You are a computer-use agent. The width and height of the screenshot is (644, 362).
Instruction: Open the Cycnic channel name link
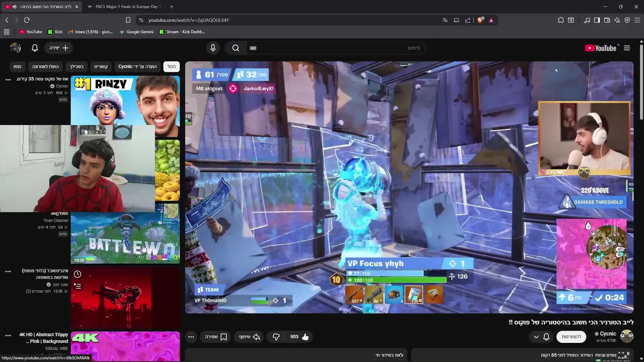click(608, 334)
